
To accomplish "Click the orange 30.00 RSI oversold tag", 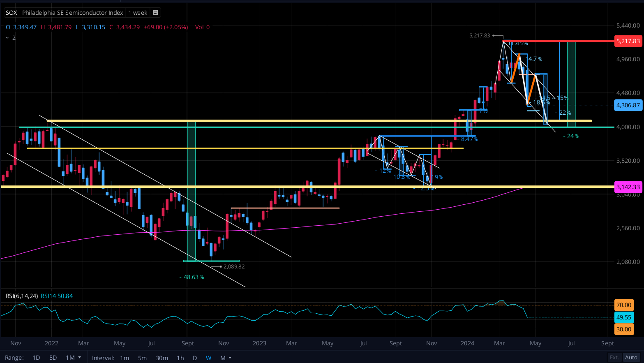I will [624, 329].
